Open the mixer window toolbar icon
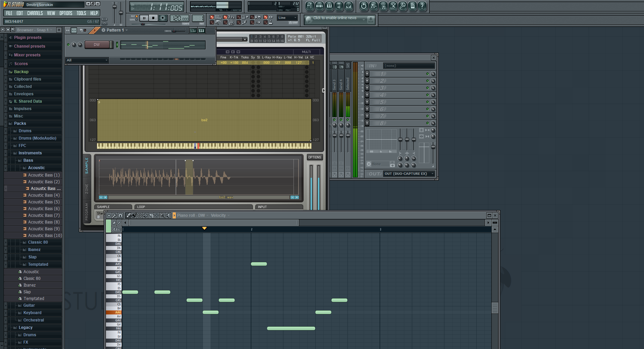Image resolution: width=644 pixels, height=349 pixels. (x=348, y=6)
